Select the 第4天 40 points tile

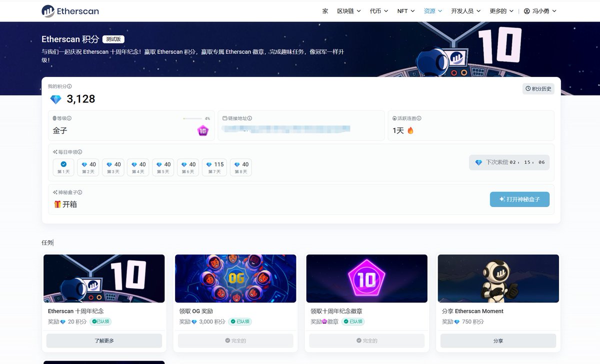click(138, 167)
